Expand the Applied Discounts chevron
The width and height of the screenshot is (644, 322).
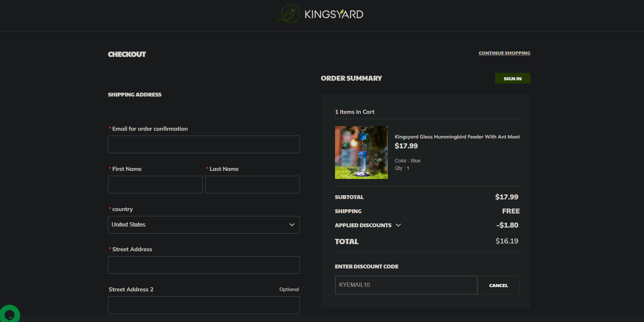(x=398, y=225)
